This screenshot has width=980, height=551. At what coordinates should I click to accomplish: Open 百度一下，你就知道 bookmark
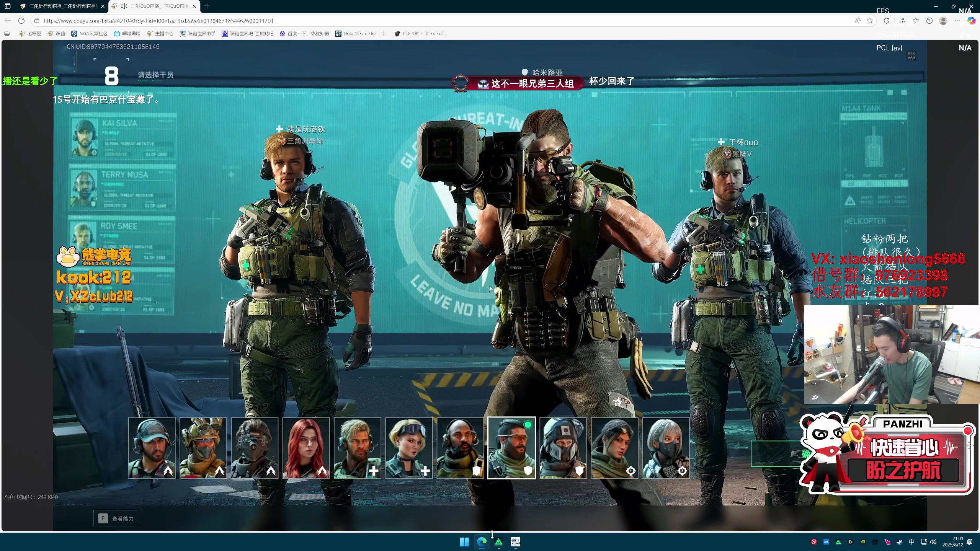click(x=304, y=34)
